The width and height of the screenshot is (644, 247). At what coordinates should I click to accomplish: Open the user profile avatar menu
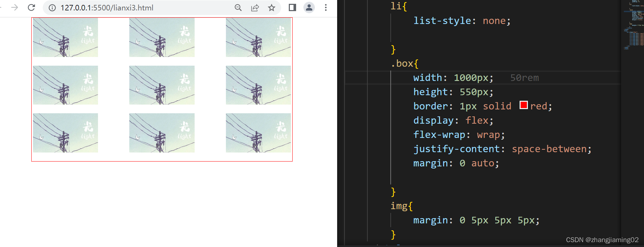click(309, 7)
